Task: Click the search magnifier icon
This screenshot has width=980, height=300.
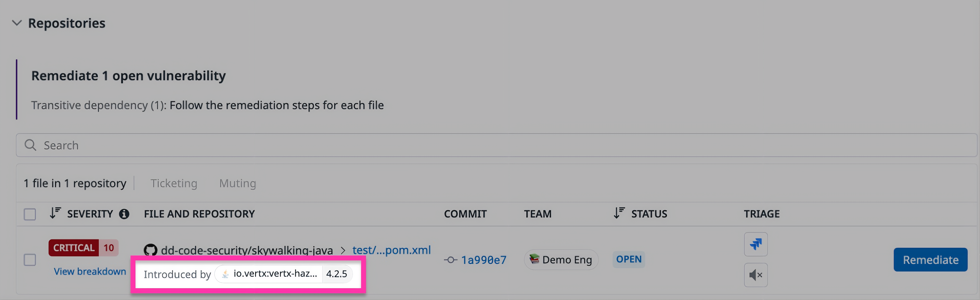Action: coord(30,145)
